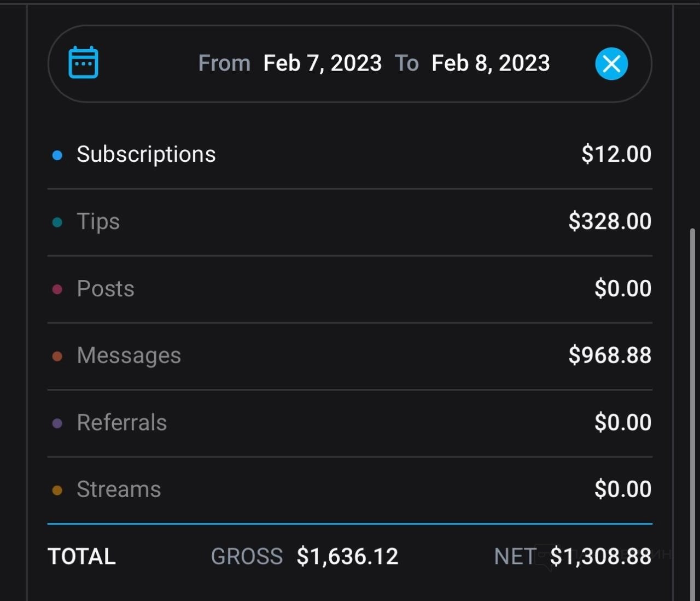Click the $968.88 Messages amount
This screenshot has height=601, width=700.
tap(610, 355)
